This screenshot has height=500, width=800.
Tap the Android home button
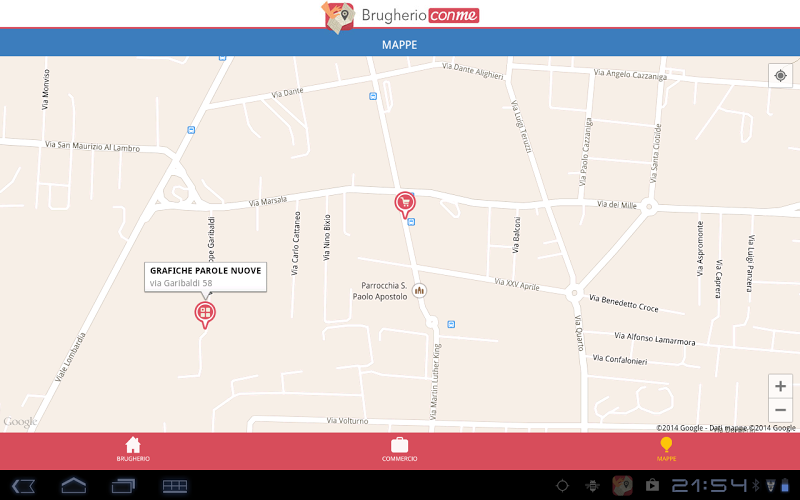[x=73, y=486]
